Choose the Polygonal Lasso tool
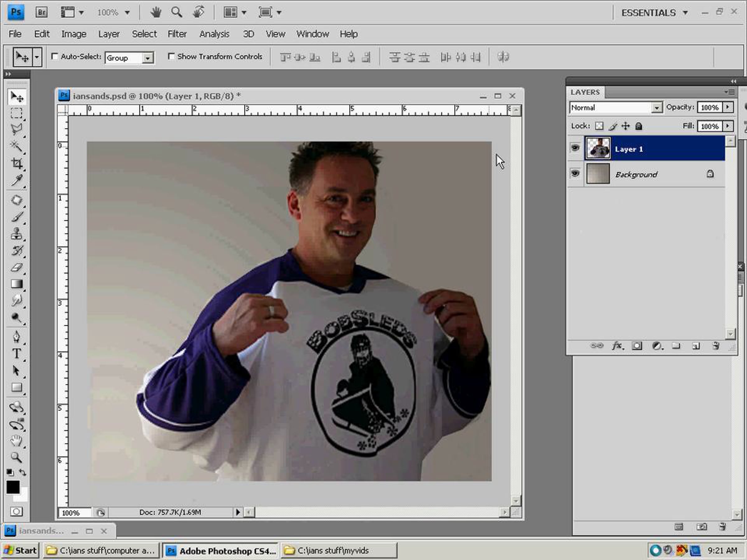The width and height of the screenshot is (747, 560). pos(16,129)
